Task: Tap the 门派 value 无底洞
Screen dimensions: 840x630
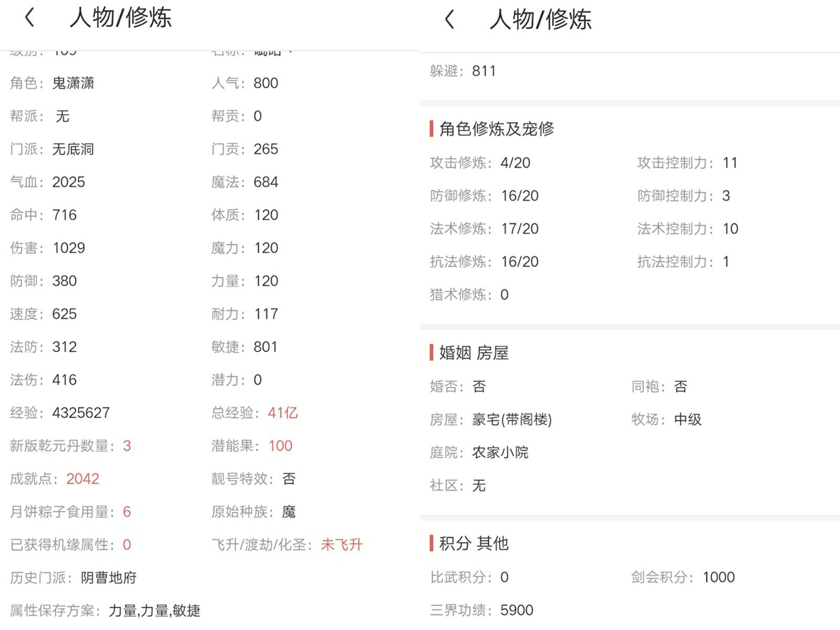Action: click(73, 149)
